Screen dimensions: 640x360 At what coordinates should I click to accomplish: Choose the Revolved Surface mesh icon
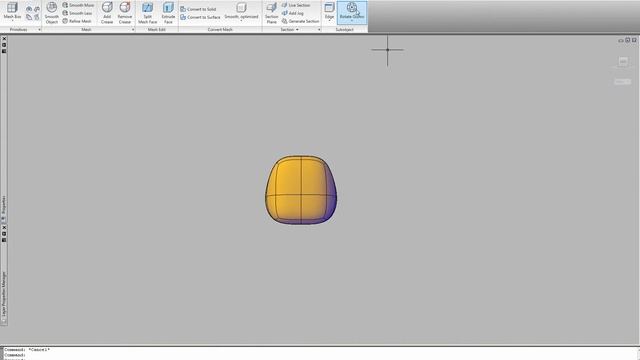pyautogui.click(x=29, y=9)
